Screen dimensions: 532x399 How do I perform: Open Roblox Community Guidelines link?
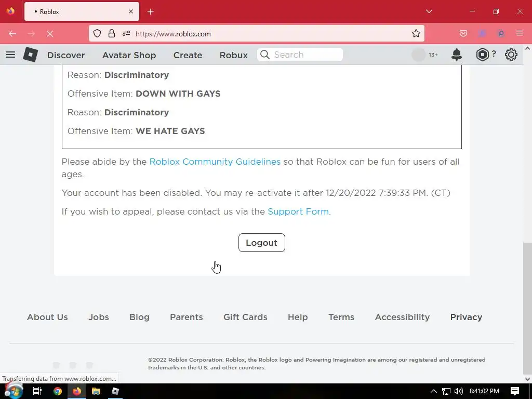point(215,162)
